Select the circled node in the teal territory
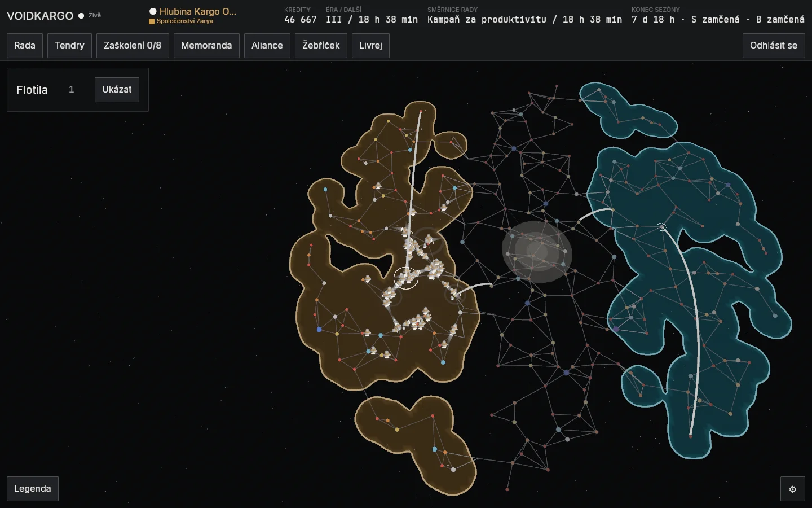Image resolution: width=812 pixels, height=508 pixels. click(x=661, y=227)
